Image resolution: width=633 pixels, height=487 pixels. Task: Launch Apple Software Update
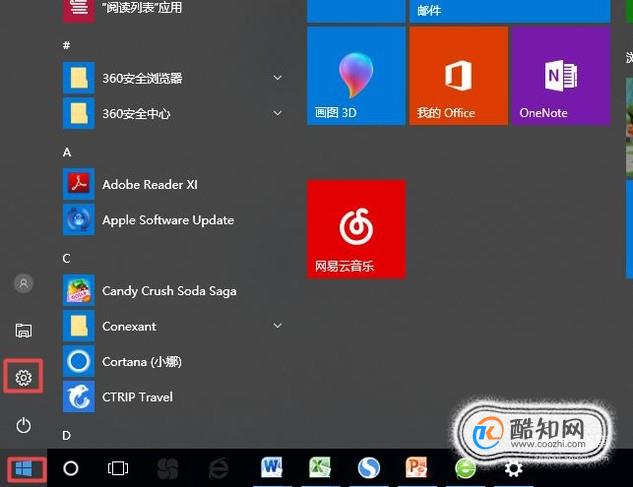coord(174,220)
